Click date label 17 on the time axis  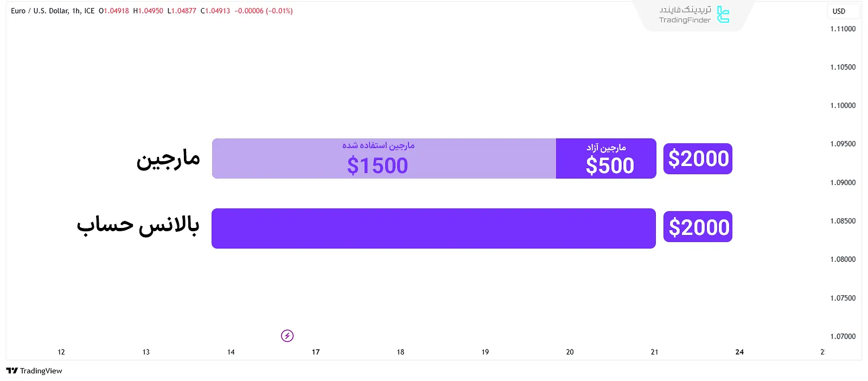click(316, 352)
